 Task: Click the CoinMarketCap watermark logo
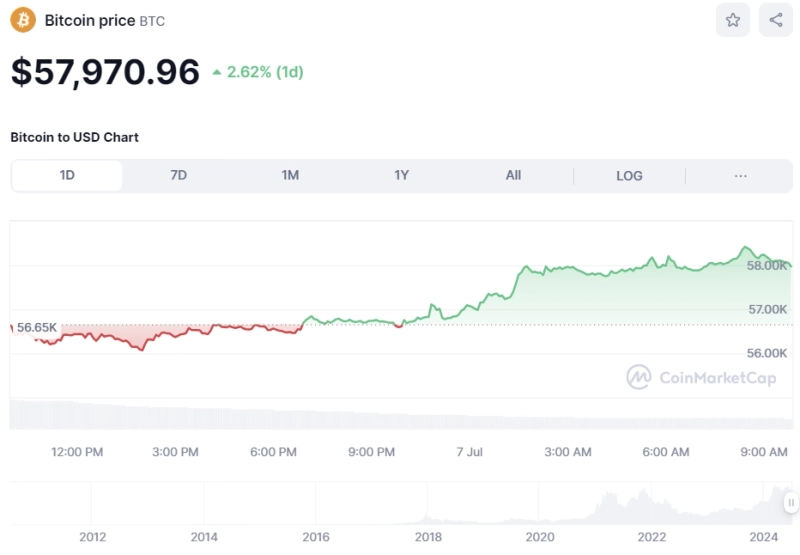click(x=638, y=377)
